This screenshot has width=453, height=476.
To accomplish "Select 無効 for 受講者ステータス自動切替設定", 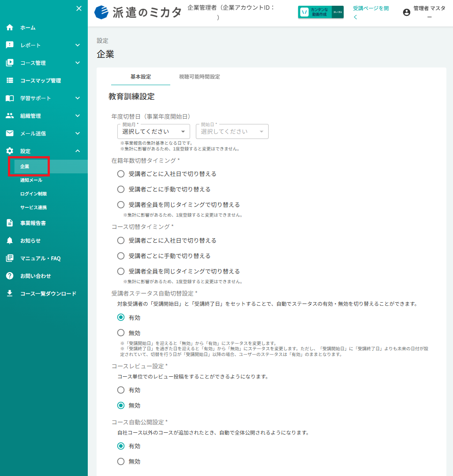I will point(121,333).
